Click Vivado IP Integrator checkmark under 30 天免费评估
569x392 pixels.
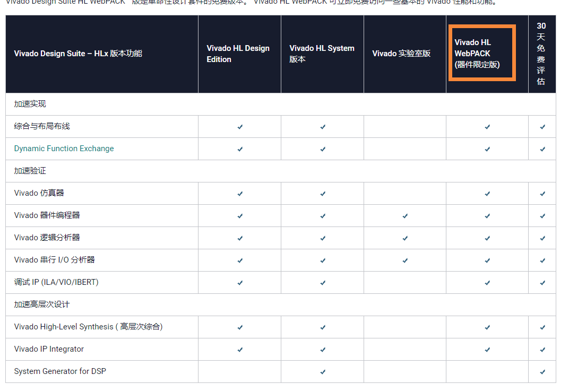pos(542,350)
